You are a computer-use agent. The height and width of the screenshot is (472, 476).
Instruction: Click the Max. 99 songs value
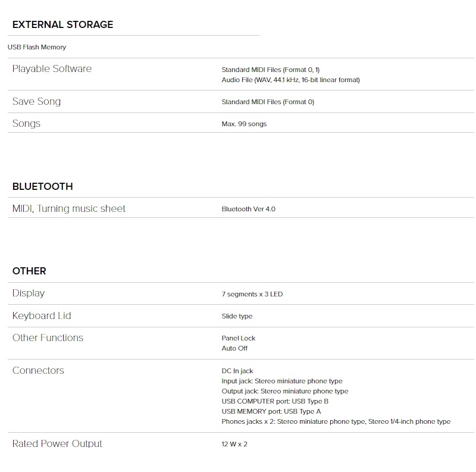(x=244, y=124)
